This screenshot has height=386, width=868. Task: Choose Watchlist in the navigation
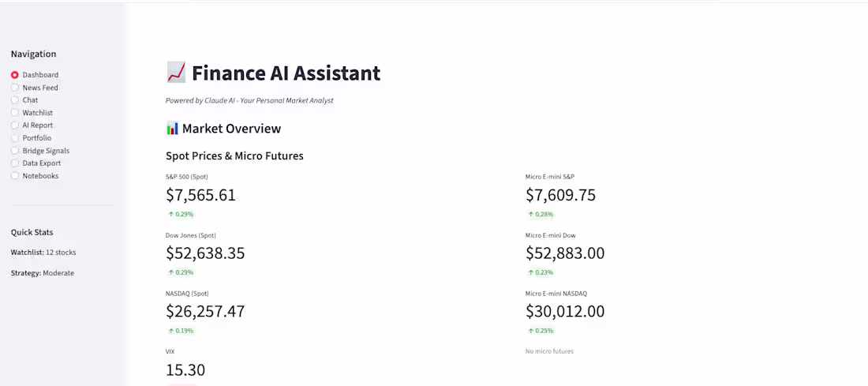[32, 113]
